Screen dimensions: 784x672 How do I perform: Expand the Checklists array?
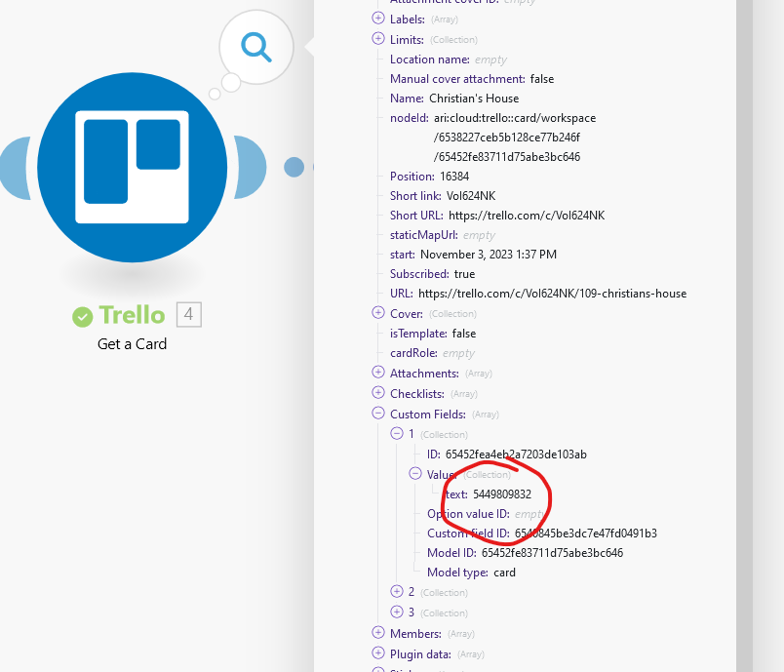coord(378,393)
